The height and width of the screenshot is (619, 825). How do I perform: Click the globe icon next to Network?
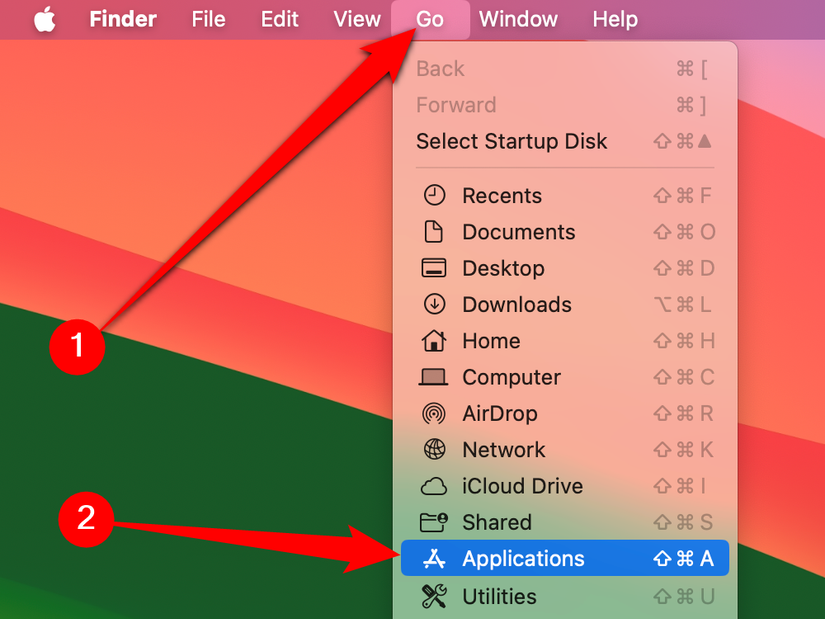pos(434,449)
